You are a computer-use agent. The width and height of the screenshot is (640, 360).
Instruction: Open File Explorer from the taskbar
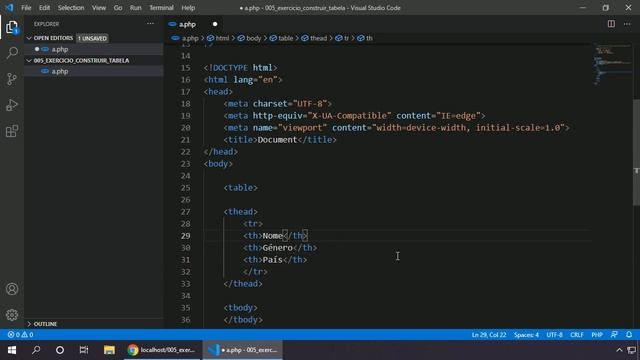(109, 350)
